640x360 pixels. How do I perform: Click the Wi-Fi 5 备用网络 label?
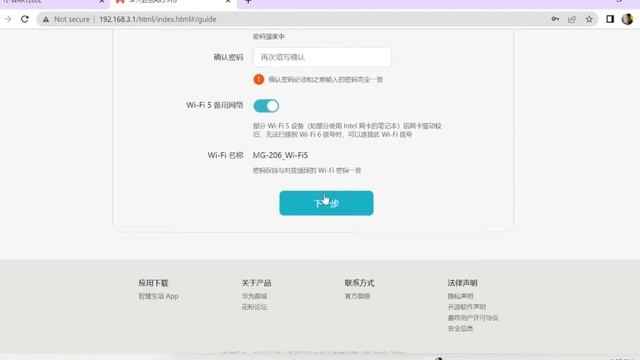(215, 105)
